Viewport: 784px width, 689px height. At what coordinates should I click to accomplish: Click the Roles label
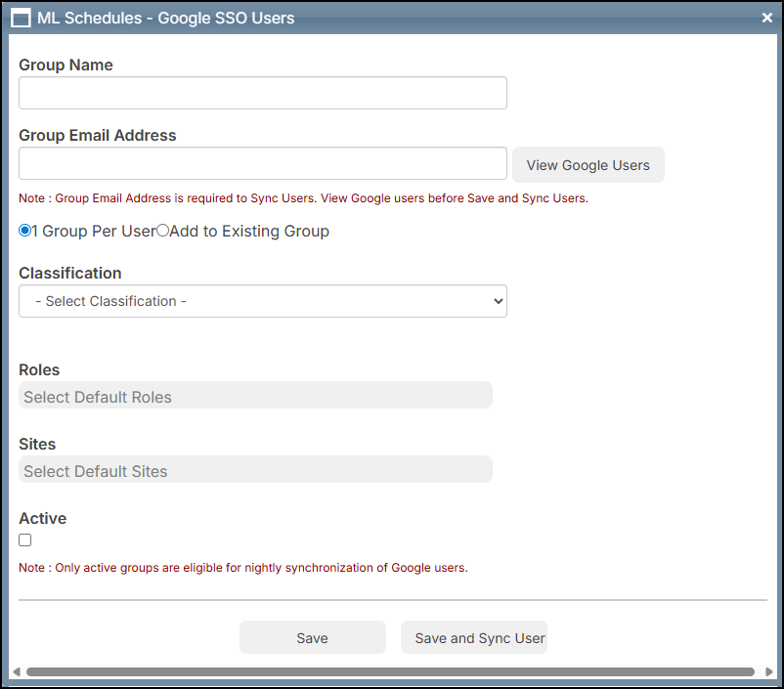click(x=39, y=370)
